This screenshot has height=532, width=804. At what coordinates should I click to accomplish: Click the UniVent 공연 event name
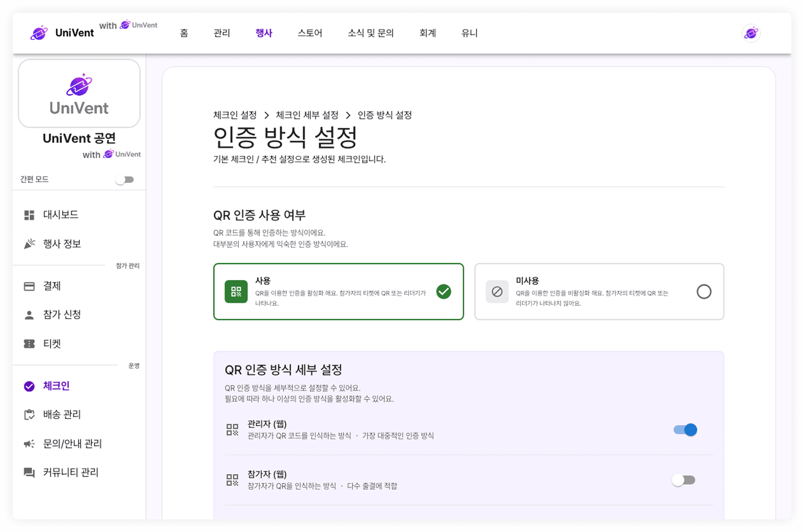(x=79, y=138)
